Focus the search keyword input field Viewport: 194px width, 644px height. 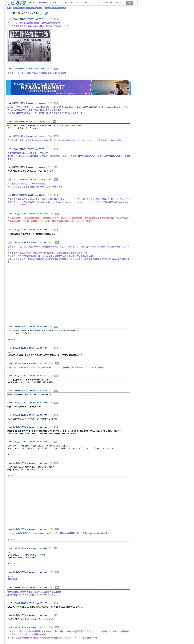117,3
